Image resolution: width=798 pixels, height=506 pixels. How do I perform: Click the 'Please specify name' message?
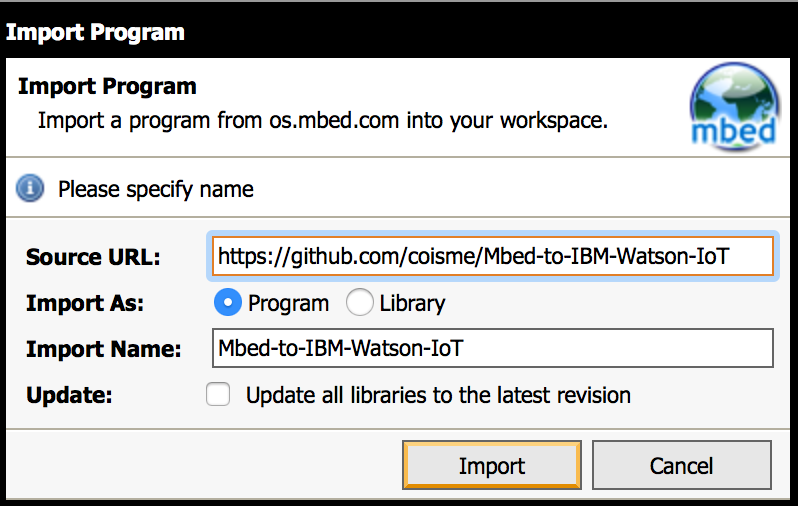[155, 189]
